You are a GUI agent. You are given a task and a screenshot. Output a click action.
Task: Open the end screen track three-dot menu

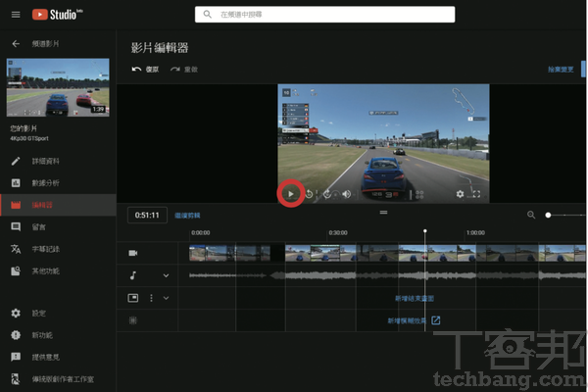tap(151, 298)
